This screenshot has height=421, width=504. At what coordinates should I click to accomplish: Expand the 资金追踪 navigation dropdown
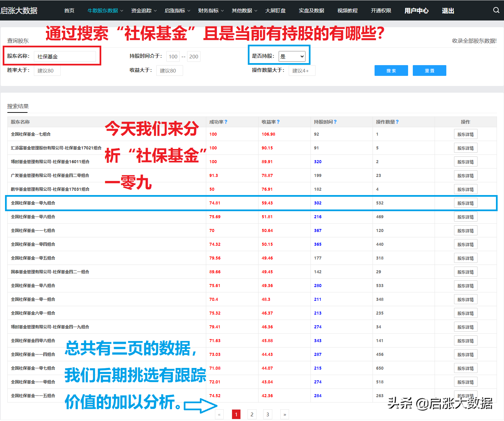[x=144, y=11]
